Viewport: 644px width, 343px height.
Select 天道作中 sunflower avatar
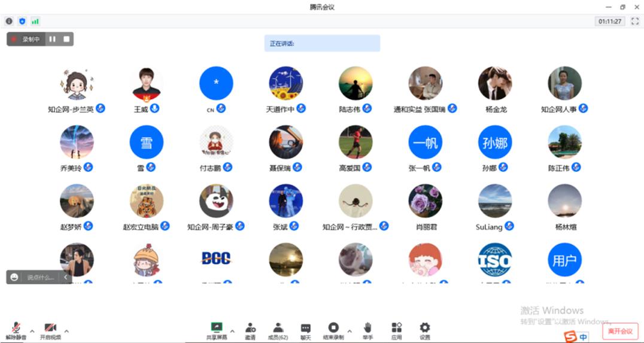[286, 83]
